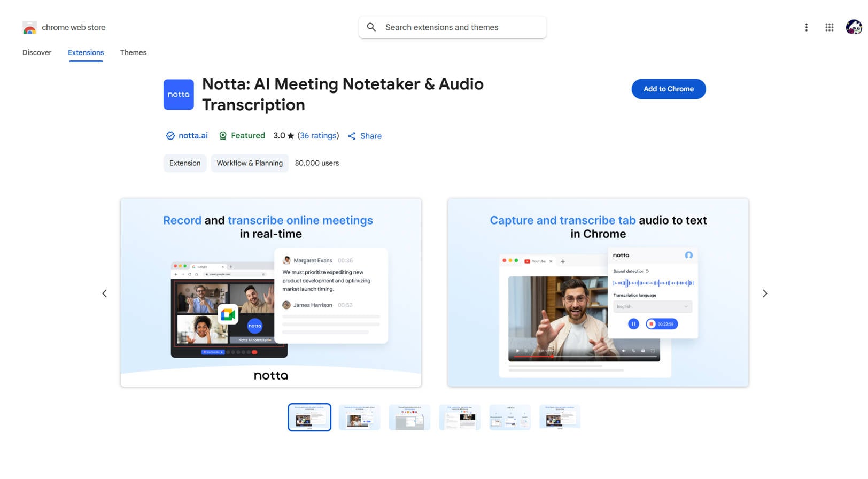Select the second screenshot thumbnail
This screenshot has width=868, height=479.
click(360, 417)
